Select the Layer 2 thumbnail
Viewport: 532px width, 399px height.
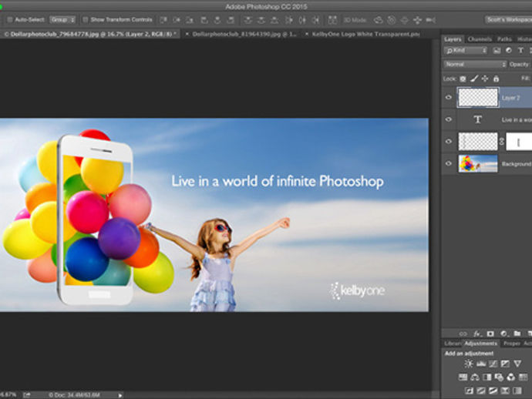click(x=478, y=98)
